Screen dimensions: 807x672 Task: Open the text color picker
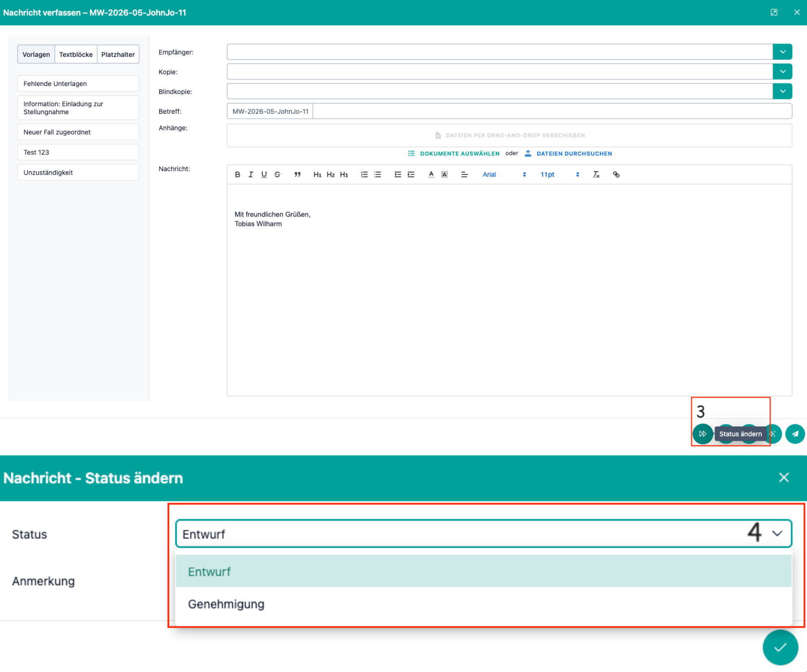pos(431,175)
